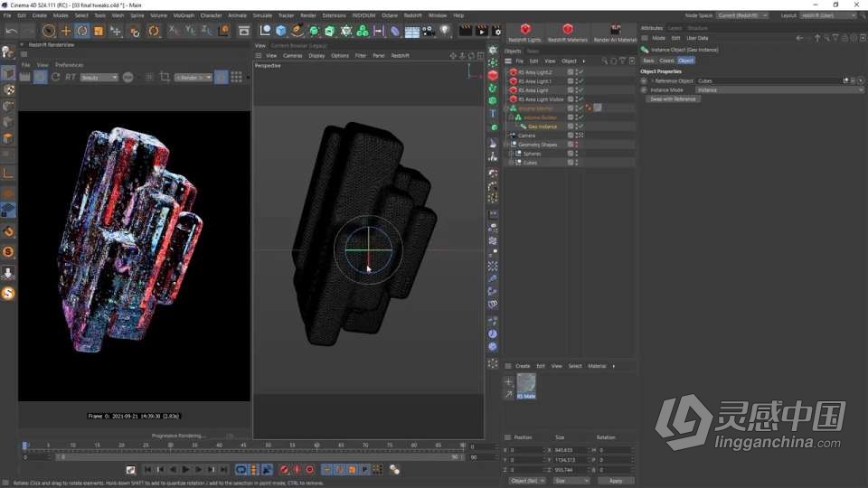868x488 pixels.
Task: Open the Simulate menu
Action: pos(262,15)
